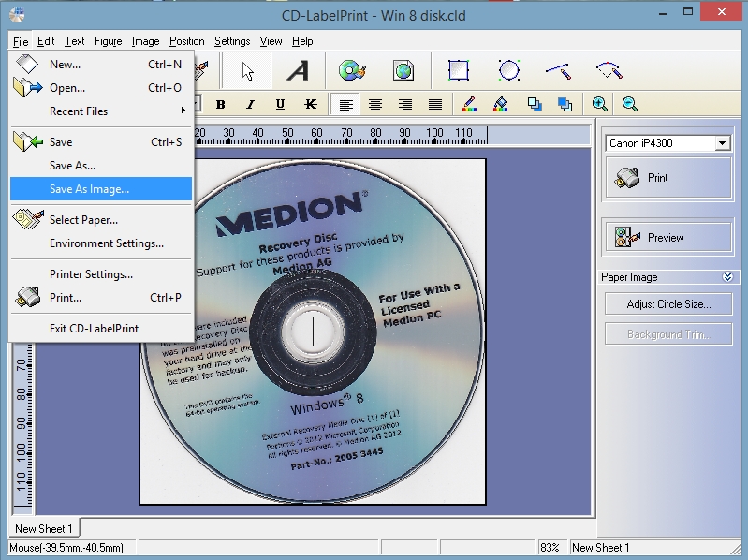Open the Edit menu
The height and width of the screenshot is (560, 748).
46,41
